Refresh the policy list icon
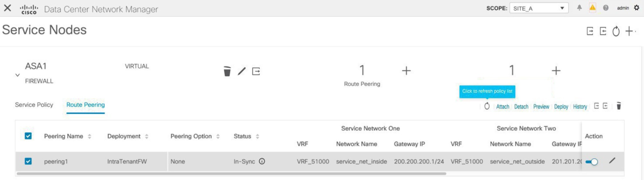Viewport: 644px width, 180px height. [487, 106]
